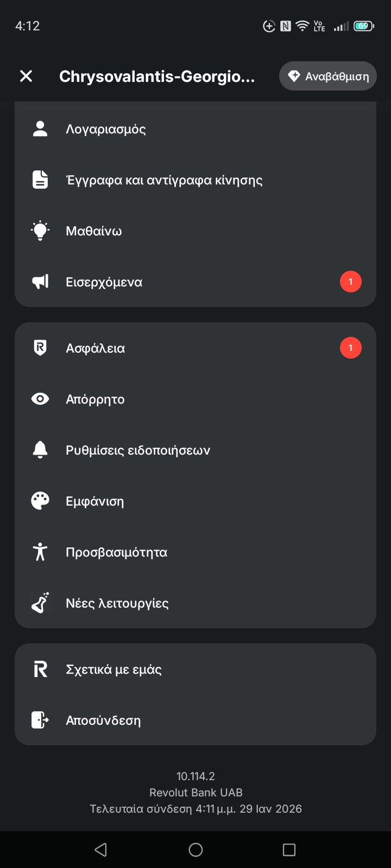The height and width of the screenshot is (868, 391).
Task: Tap the palette icon beside Εμφάνιση
Action: tap(40, 501)
